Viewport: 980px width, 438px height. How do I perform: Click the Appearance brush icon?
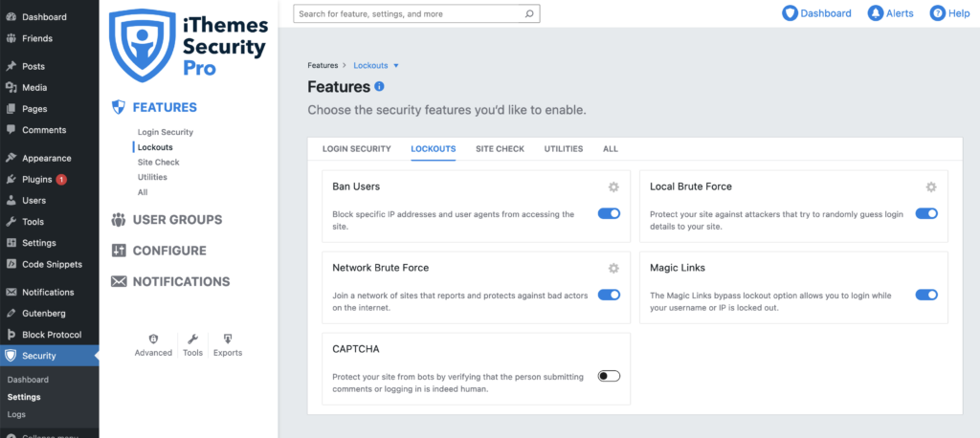click(11, 158)
